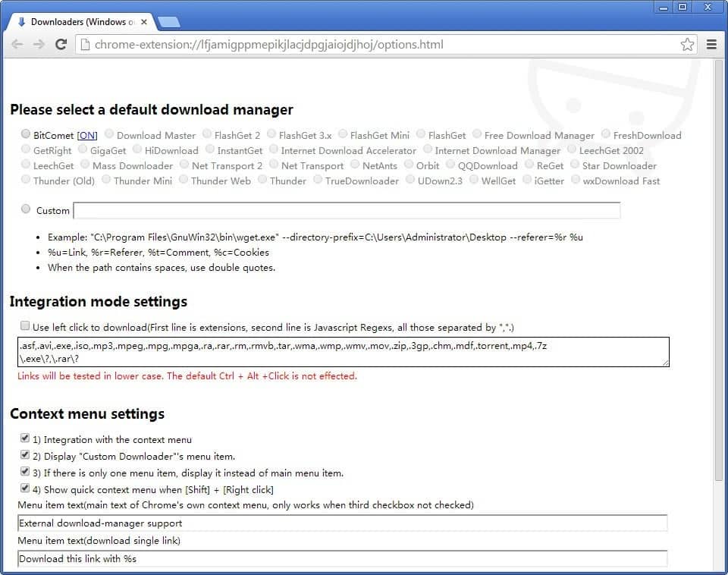Select Free Download Manager option
Image resolution: width=728 pixels, height=575 pixels.
(477, 134)
